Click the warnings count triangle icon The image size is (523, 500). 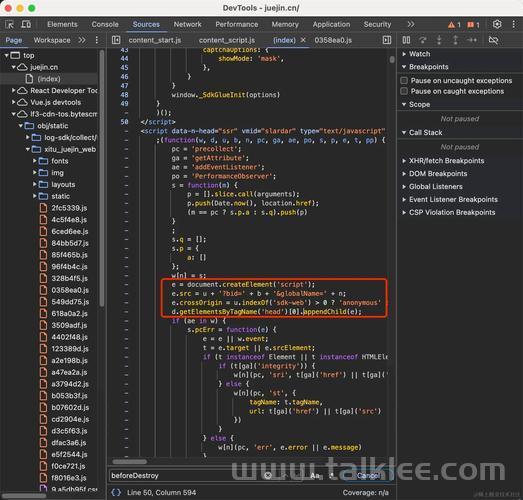click(451, 25)
